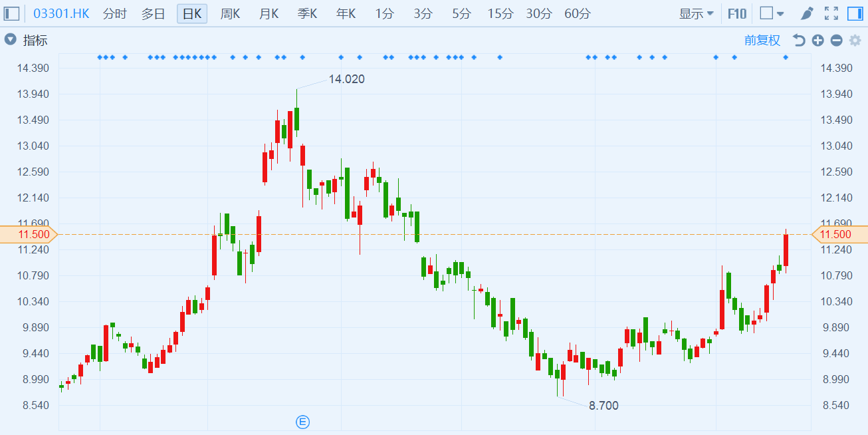Switch to 60分 sixty-minute chart

click(578, 13)
